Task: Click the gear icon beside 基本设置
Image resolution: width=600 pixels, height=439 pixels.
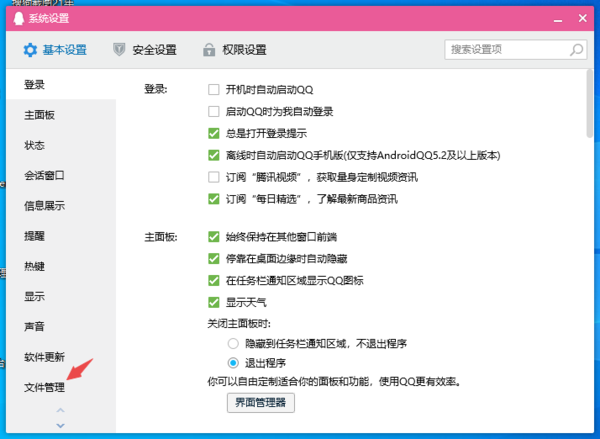Action: click(30, 50)
